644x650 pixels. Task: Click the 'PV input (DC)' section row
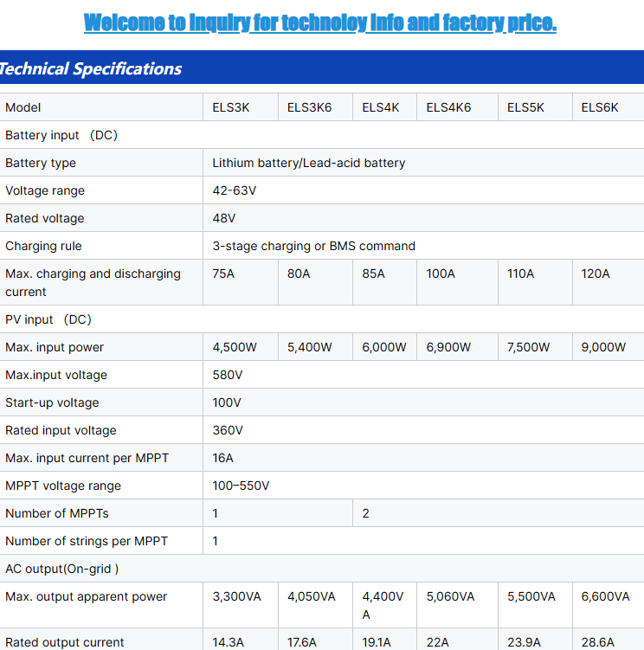(x=322, y=319)
